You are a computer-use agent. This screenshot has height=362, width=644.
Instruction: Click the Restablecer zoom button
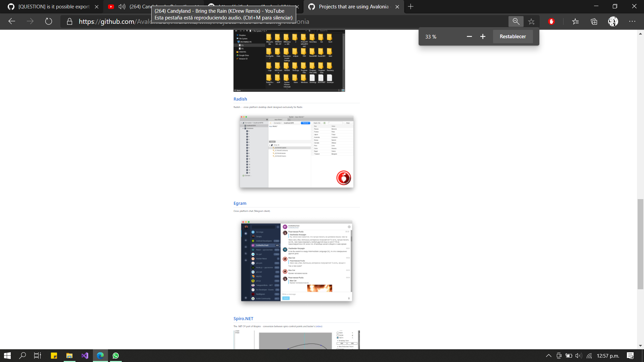click(x=513, y=37)
